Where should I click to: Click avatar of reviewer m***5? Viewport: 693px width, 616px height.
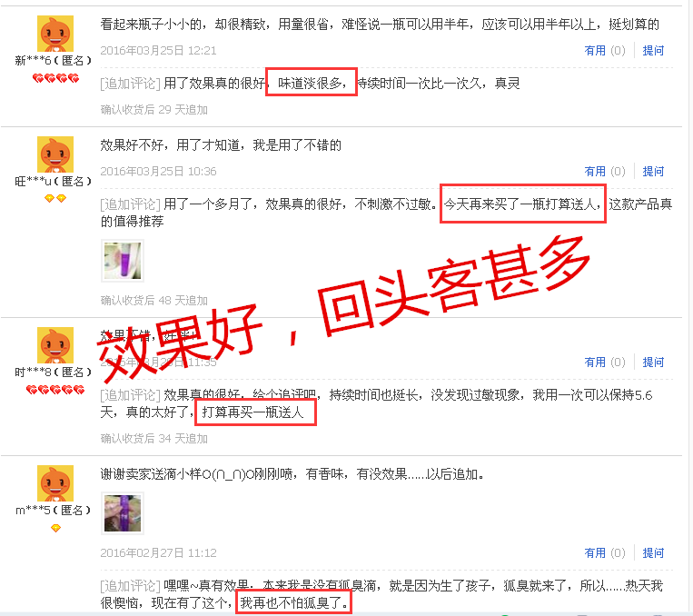coord(54,483)
